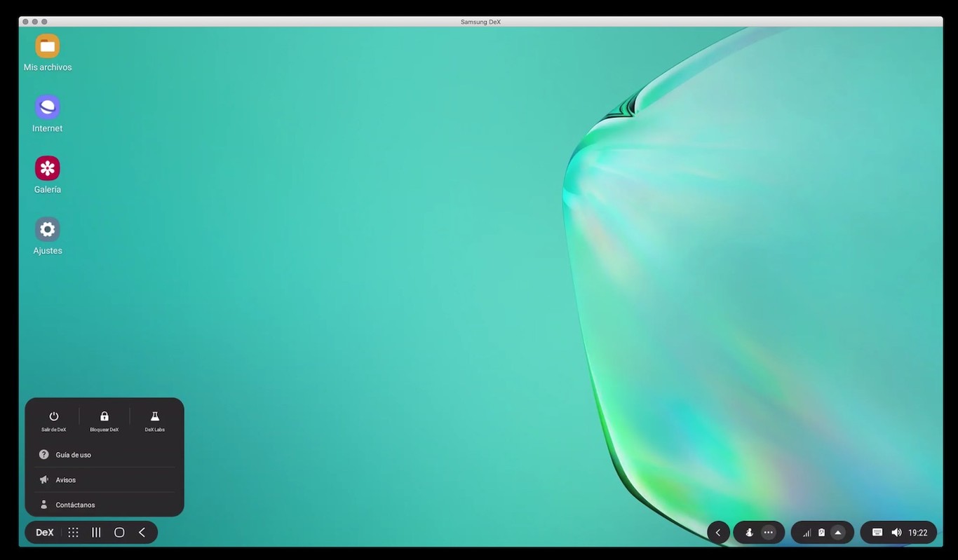958x560 pixels.
Task: Open the DeX menu from the taskbar
Action: click(x=43, y=532)
